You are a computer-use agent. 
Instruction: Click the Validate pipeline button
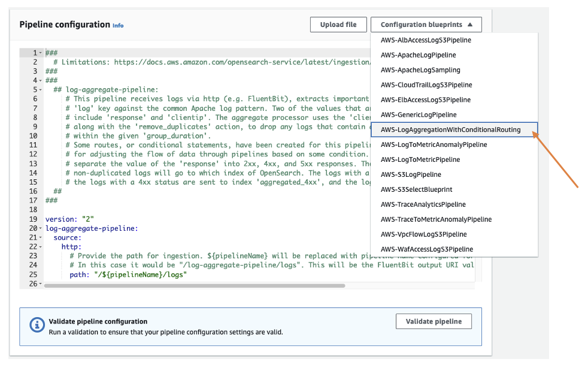pos(434,321)
